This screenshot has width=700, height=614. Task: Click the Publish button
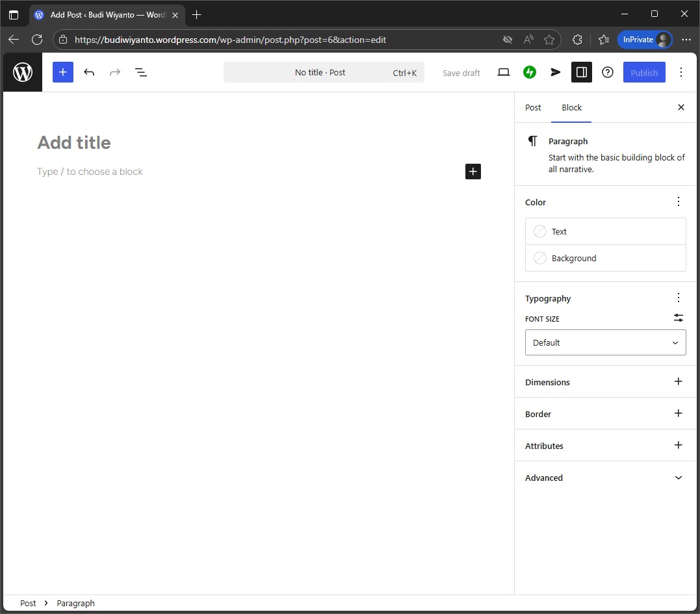[x=644, y=72]
